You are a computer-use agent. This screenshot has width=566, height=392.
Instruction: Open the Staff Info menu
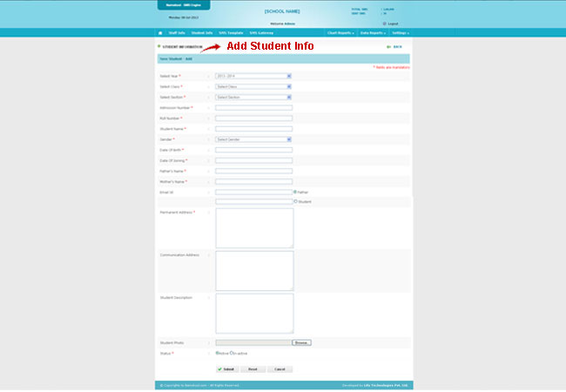[x=177, y=33]
